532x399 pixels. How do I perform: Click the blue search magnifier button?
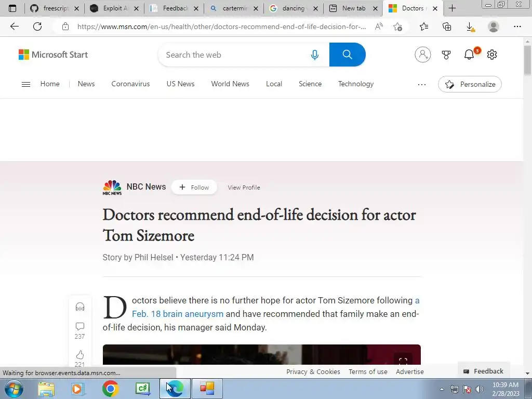pos(347,54)
